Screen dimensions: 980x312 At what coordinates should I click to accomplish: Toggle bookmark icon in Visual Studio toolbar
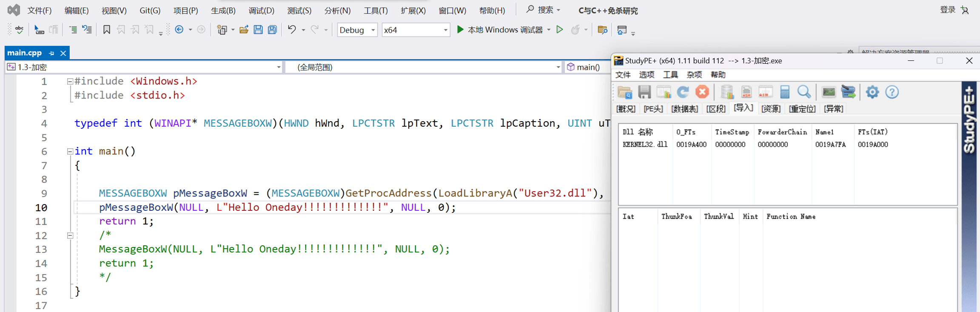tap(107, 30)
